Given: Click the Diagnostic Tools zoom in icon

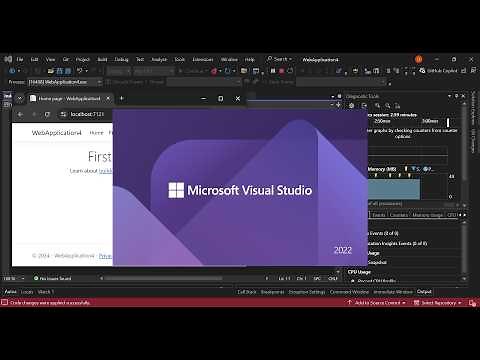Looking at the screenshot, I should click(377, 106).
